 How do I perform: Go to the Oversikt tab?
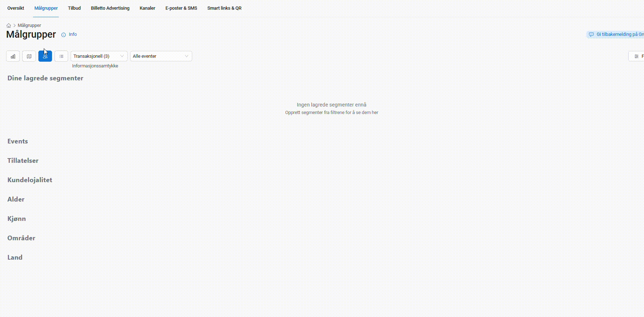tap(16, 8)
